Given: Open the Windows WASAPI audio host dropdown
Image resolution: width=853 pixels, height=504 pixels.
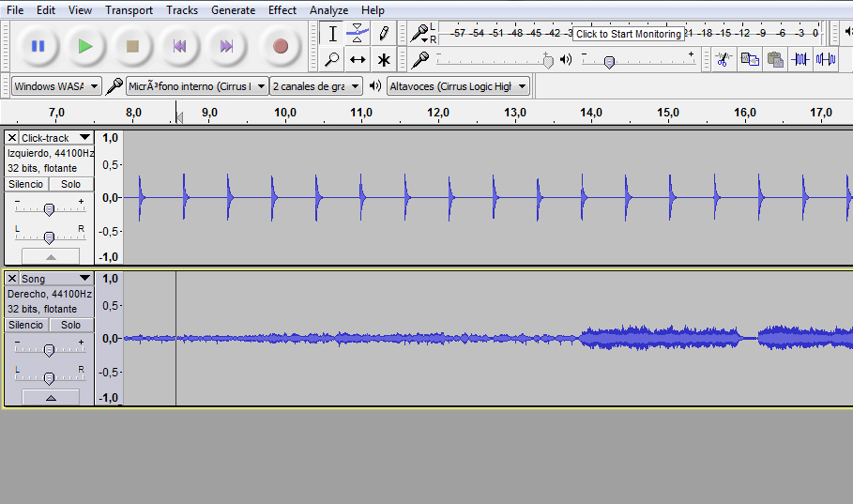Looking at the screenshot, I should (x=56, y=86).
